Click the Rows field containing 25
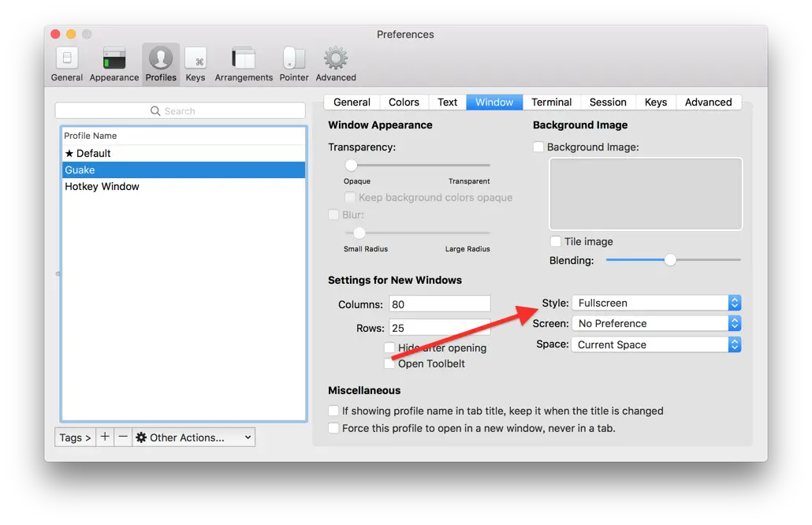The height and width of the screenshot is (525, 812). pos(440,328)
